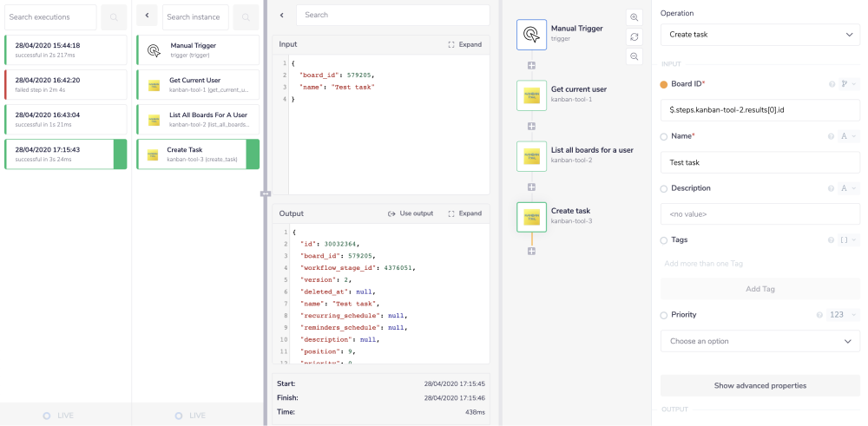This screenshot has height=426, width=868.
Task: Click the plus below Manual Trigger node
Action: tap(531, 65)
